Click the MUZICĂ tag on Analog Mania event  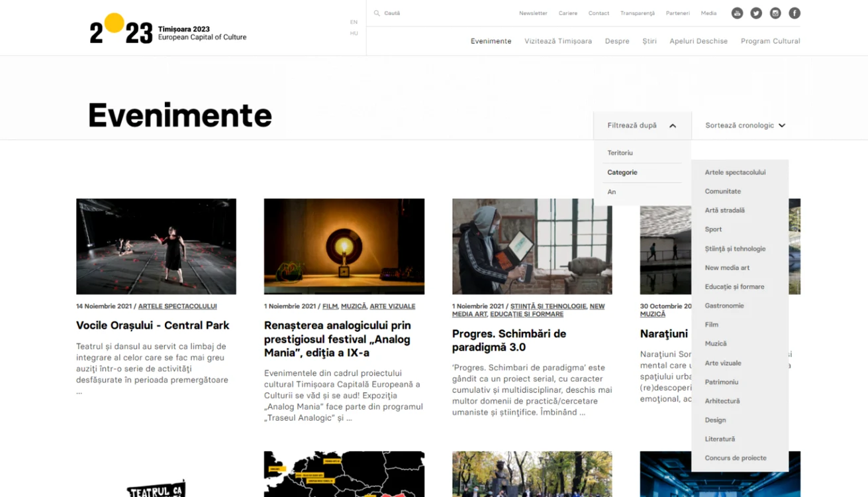354,306
